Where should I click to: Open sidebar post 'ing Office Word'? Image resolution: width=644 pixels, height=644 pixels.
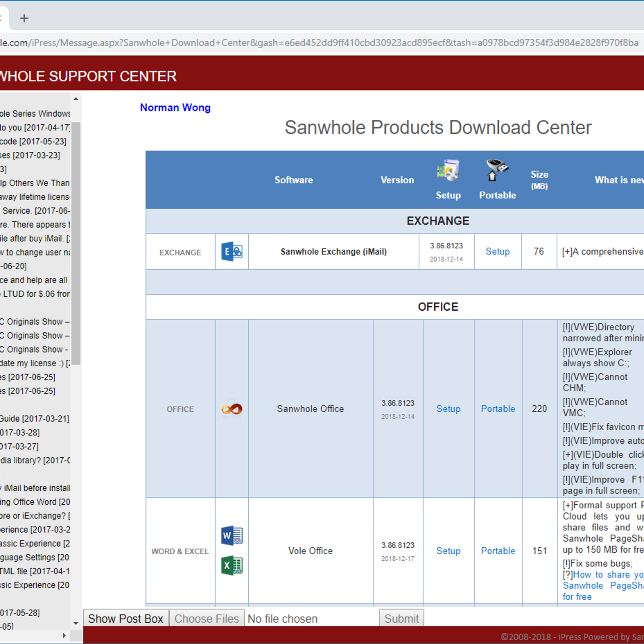pyautogui.click(x=35, y=502)
